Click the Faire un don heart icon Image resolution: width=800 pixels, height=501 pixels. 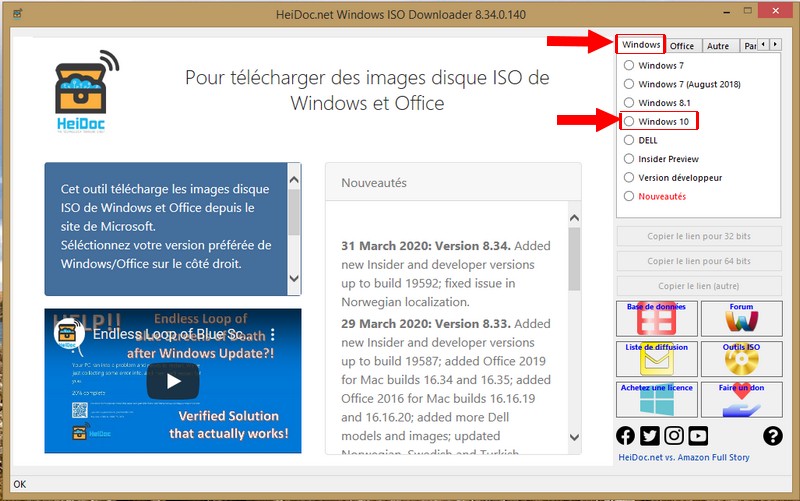point(741,399)
